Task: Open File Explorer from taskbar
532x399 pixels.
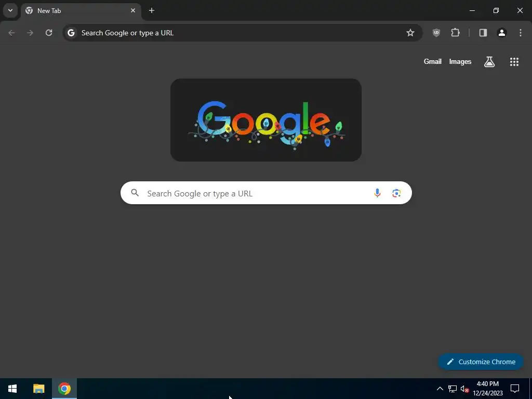Action: tap(38, 389)
